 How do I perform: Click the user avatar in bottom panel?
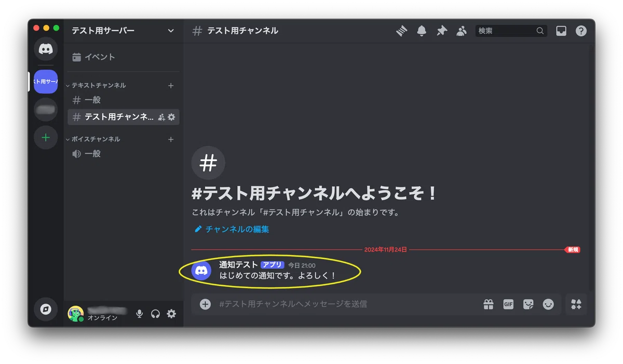[x=76, y=314]
